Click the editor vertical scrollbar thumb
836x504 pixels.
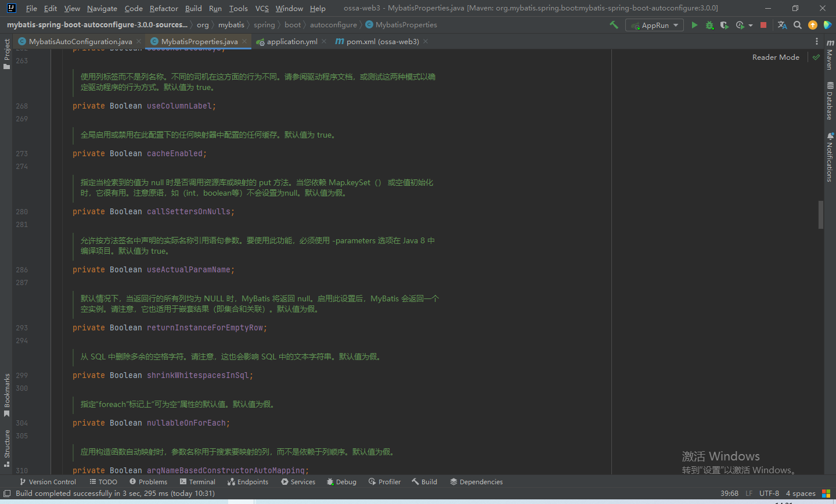click(821, 215)
